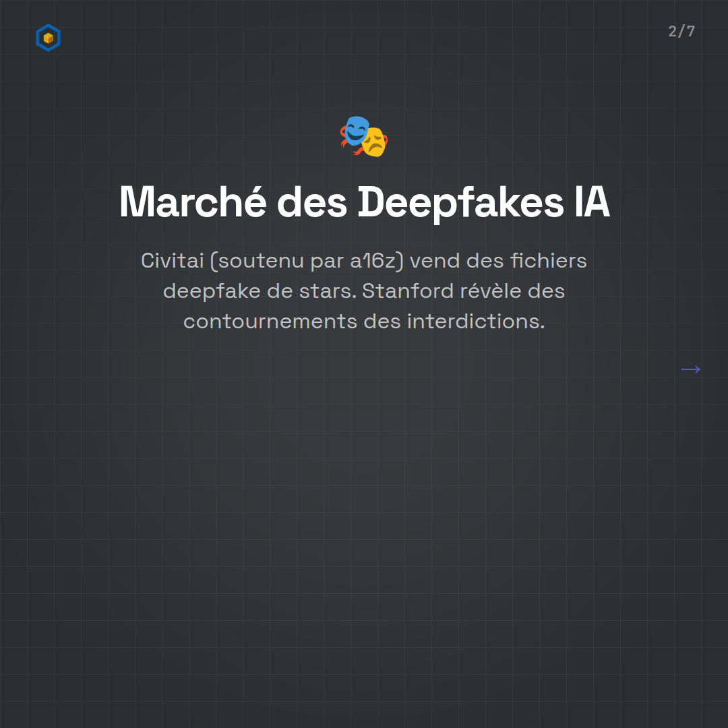Click the blue smiling comedy mask
The width and height of the screenshot is (728, 728).
[355, 130]
